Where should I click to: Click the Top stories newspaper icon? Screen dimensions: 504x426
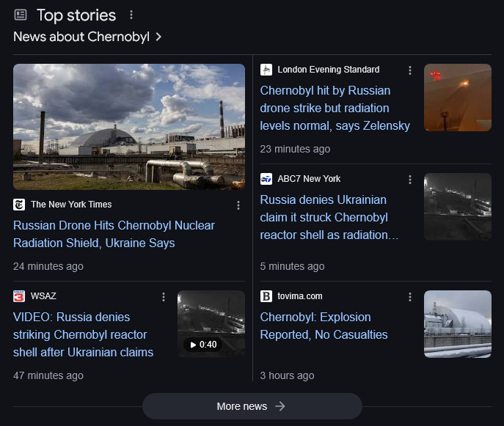pyautogui.click(x=21, y=15)
